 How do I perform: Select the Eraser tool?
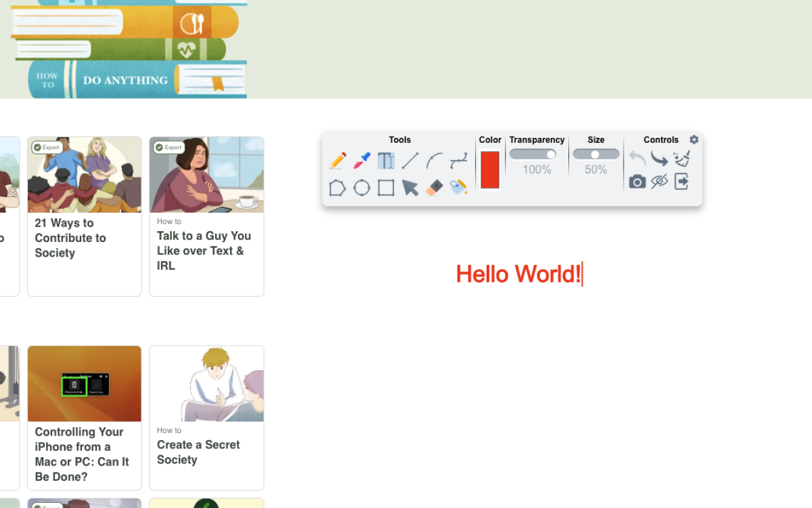click(x=435, y=187)
